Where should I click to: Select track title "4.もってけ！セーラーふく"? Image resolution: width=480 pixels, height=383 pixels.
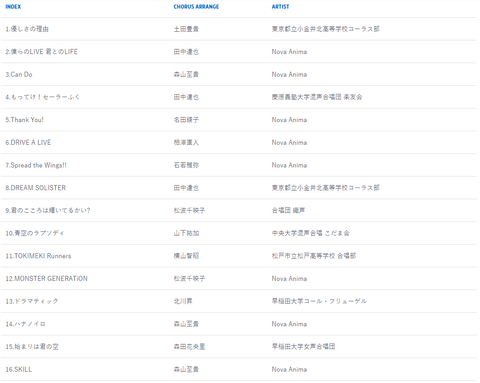[43, 97]
